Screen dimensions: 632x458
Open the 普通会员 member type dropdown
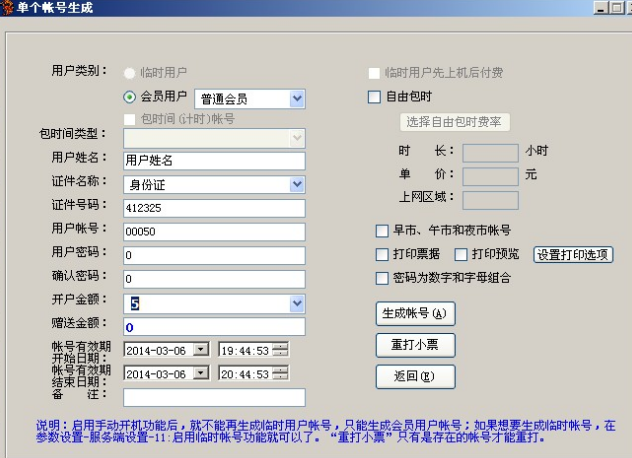click(x=297, y=99)
